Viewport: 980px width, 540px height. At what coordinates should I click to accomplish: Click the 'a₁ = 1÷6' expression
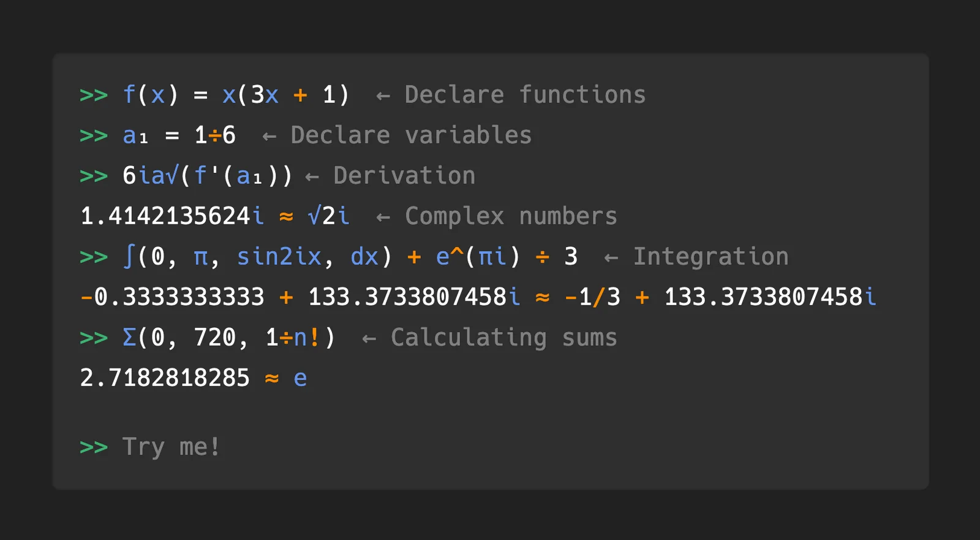pos(179,135)
